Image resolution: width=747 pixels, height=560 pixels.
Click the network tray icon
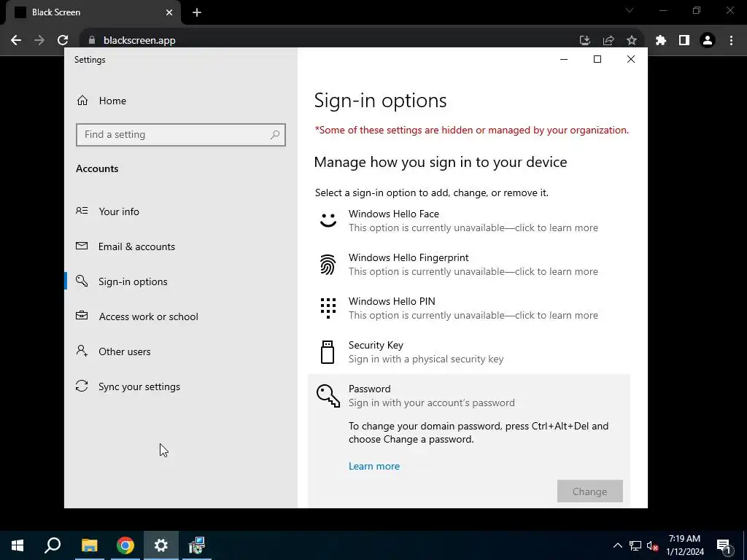(x=635, y=545)
